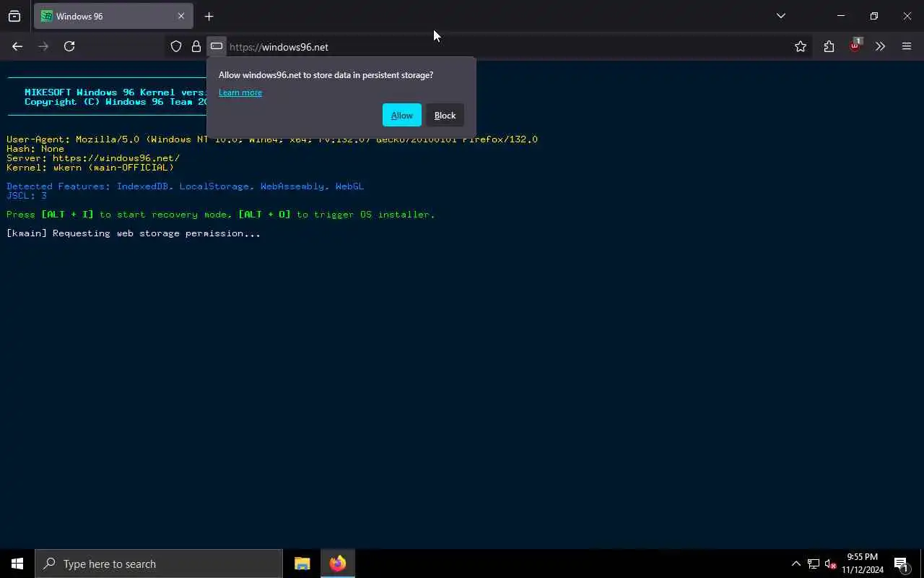Screen dimensions: 924x578
Task: Open a new tab
Action: [209, 16]
